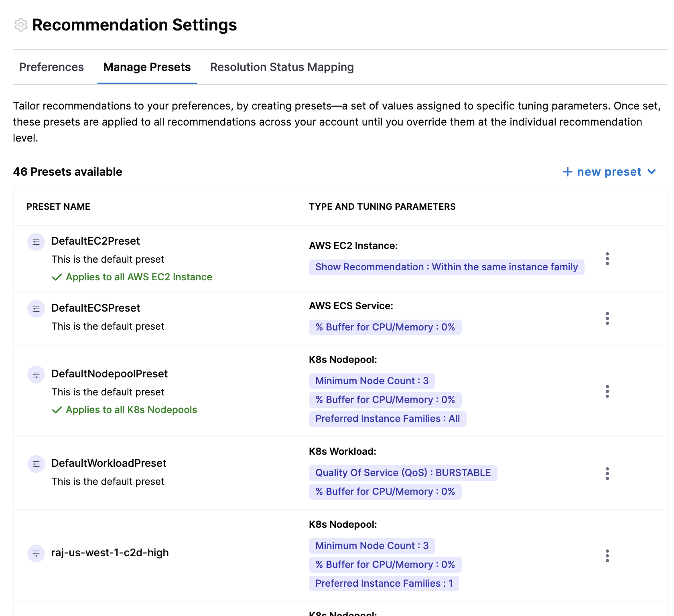This screenshot has width=674, height=616.
Task: Click the Quality Of Service BURSTABLE tag
Action: 403,473
